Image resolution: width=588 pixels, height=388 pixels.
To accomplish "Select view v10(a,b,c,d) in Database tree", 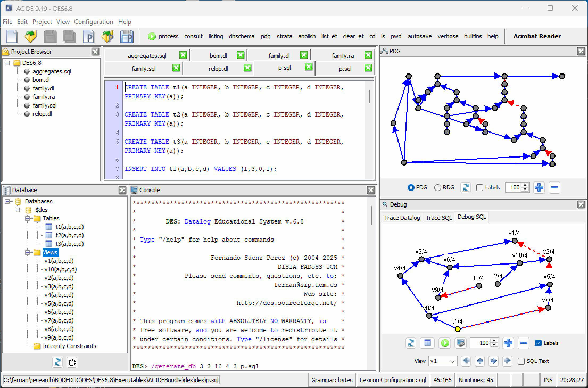I will (x=61, y=269).
